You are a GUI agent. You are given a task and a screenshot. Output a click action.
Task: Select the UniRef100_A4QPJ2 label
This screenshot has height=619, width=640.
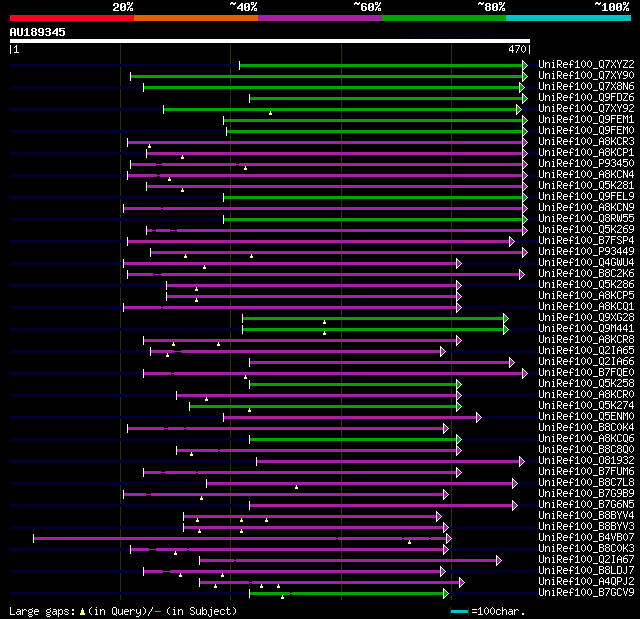click(586, 582)
